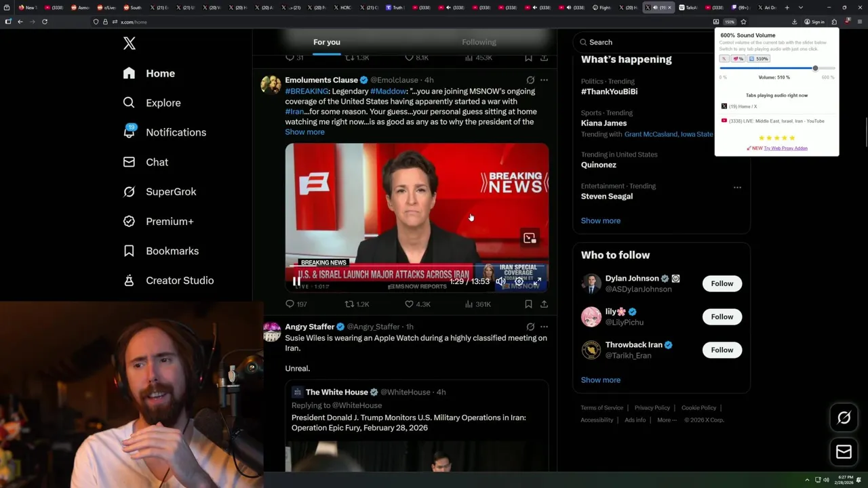Open the taskbar volume icon
This screenshot has width=868, height=488.
pos(826,480)
